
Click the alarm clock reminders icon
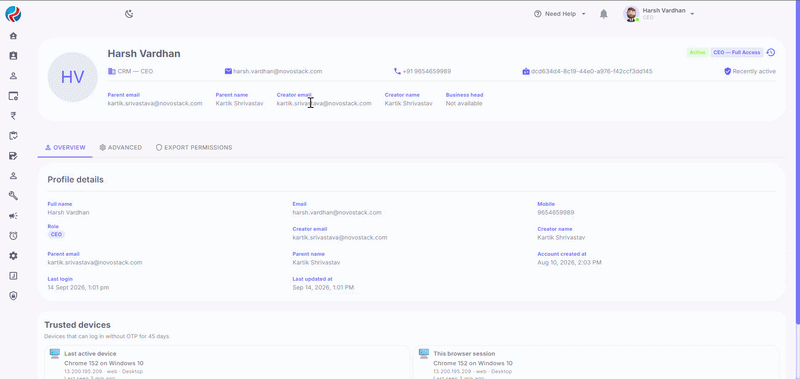[x=13, y=236]
